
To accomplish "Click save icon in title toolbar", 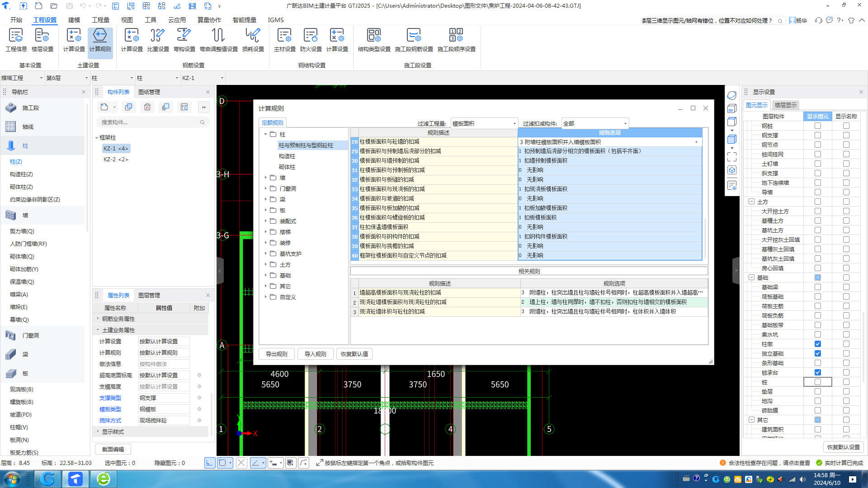I will 69,6.
